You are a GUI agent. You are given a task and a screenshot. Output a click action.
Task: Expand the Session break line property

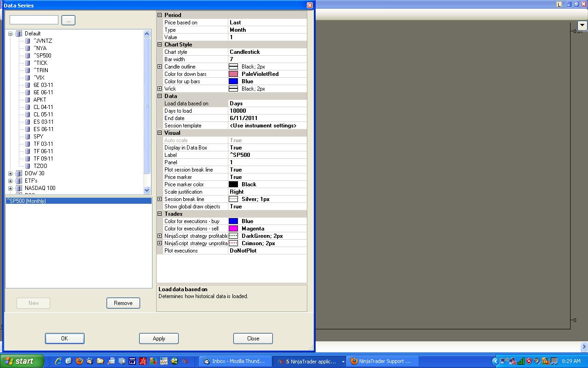tap(160, 199)
